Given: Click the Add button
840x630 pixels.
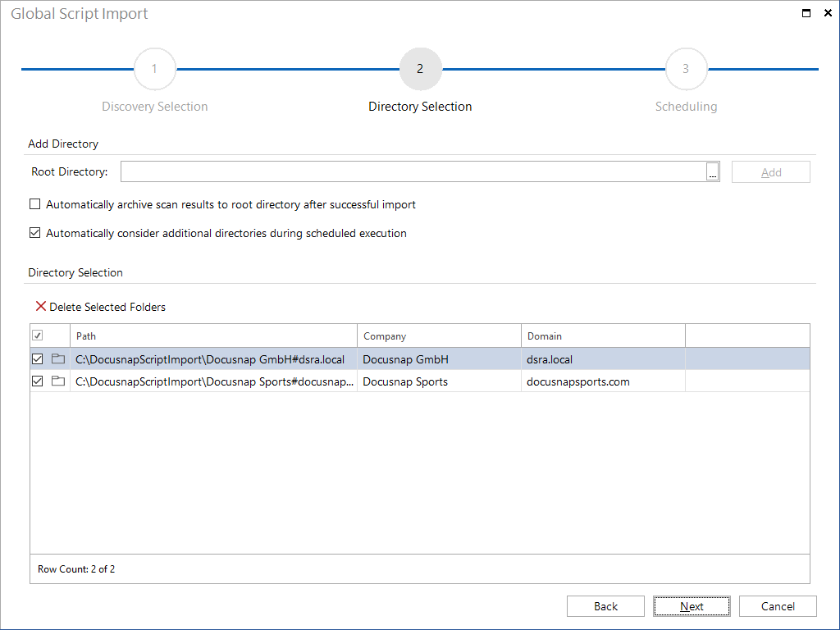Looking at the screenshot, I should [x=771, y=172].
